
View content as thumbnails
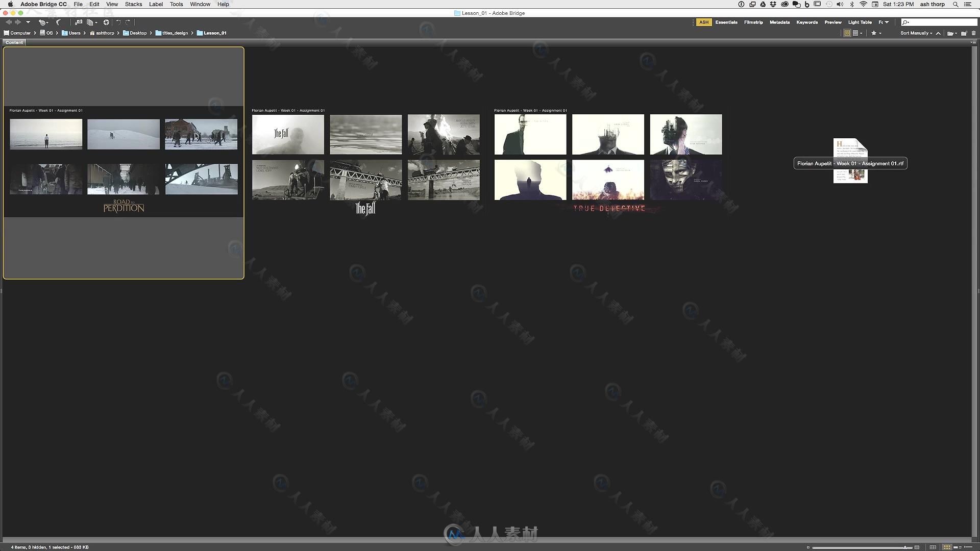click(x=947, y=547)
